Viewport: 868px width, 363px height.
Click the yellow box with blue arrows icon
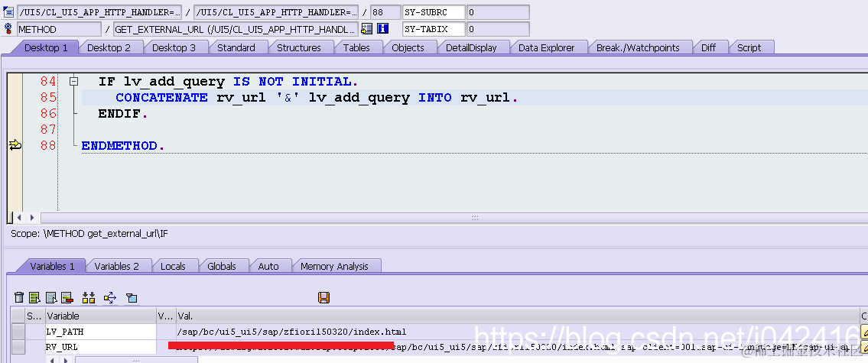109,298
